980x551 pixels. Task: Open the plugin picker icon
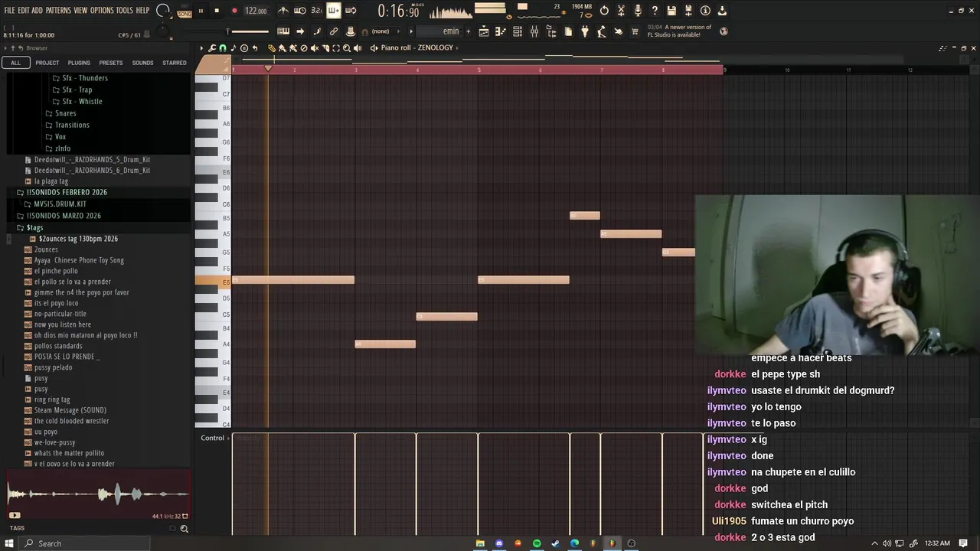pos(585,31)
